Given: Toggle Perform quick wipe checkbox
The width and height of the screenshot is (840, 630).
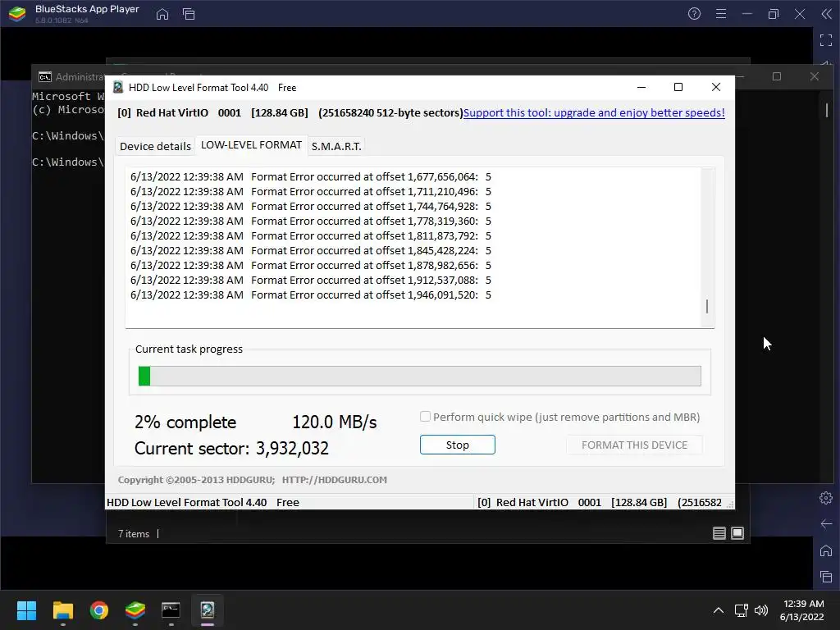Looking at the screenshot, I should [x=425, y=416].
